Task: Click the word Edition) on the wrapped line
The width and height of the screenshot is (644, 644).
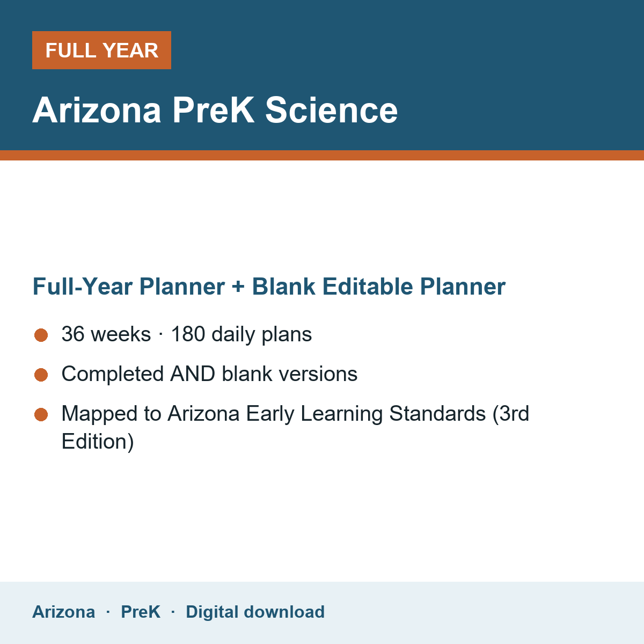Action: coord(98,442)
